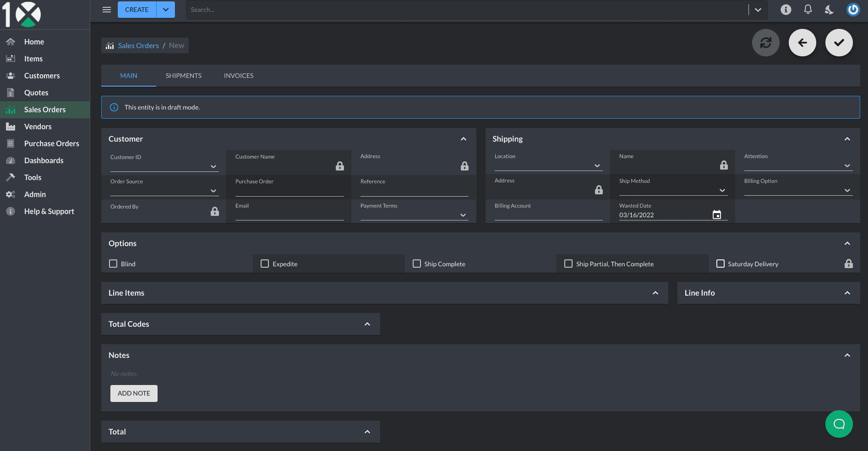Tick the Ship Complete checkbox
The width and height of the screenshot is (868, 451).
417,264
